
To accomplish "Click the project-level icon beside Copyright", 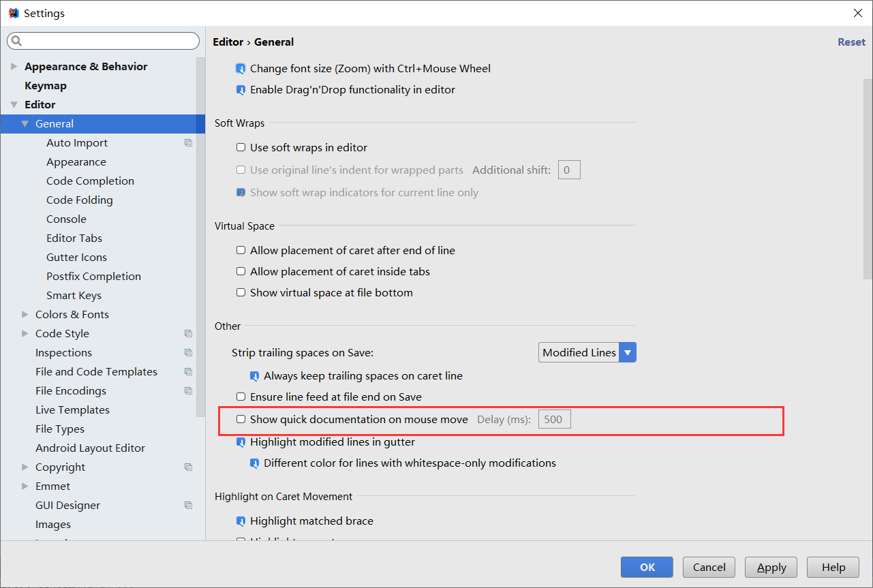I will pyautogui.click(x=188, y=467).
